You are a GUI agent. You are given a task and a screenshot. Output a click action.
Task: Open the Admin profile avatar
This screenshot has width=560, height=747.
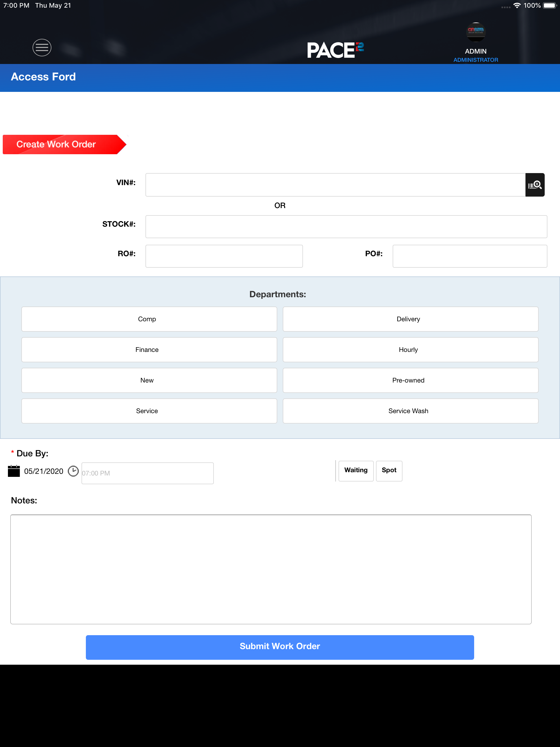pyautogui.click(x=476, y=32)
